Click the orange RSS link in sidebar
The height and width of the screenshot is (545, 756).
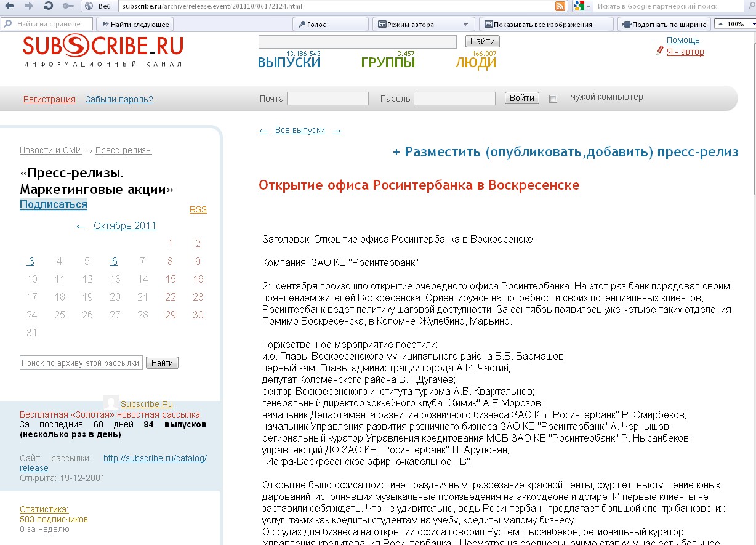pos(198,209)
